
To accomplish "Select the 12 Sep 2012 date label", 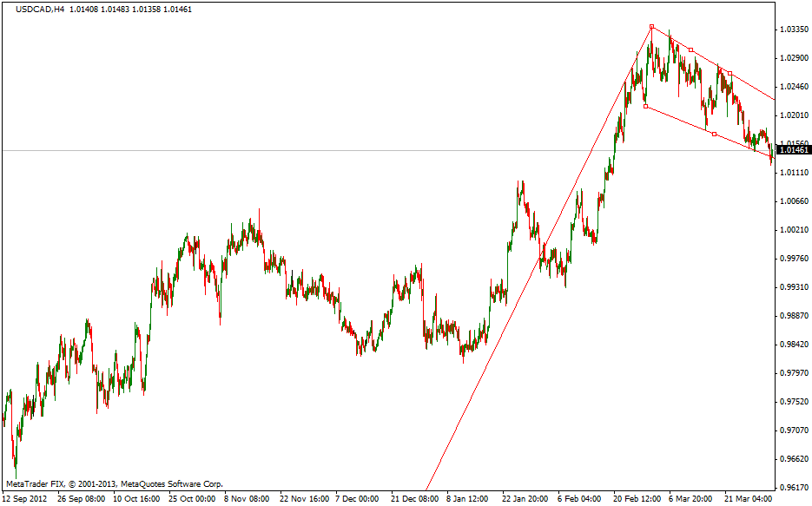I will pyautogui.click(x=25, y=499).
